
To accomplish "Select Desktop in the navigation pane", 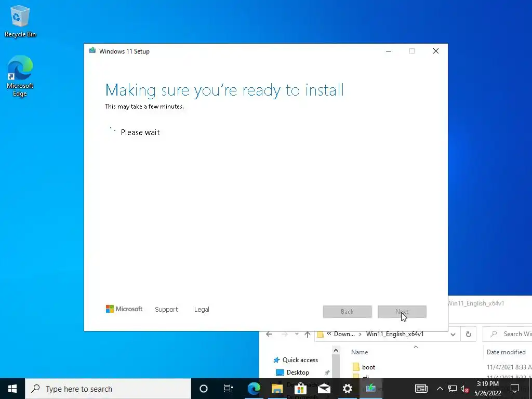I will (298, 373).
